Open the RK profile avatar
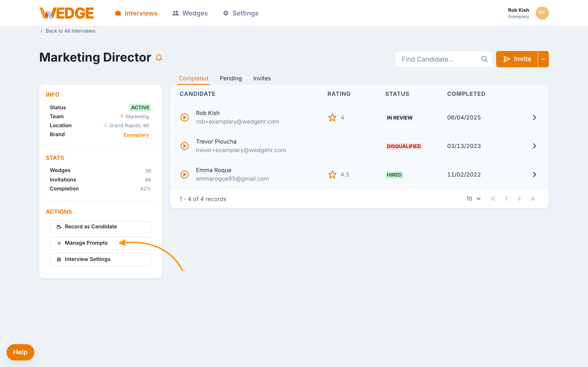Image resolution: width=588 pixels, height=367 pixels. (x=542, y=13)
